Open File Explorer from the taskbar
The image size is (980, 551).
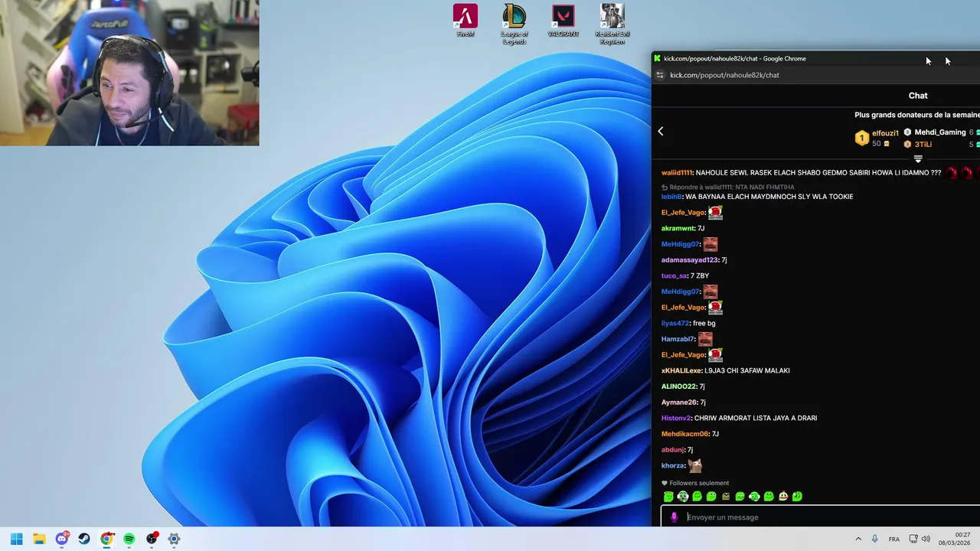39,539
